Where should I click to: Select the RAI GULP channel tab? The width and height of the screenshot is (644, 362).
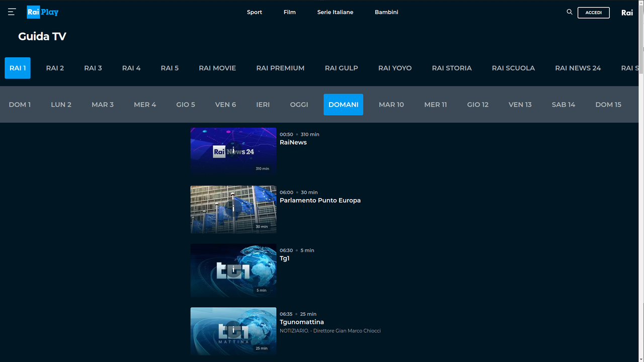[342, 68]
